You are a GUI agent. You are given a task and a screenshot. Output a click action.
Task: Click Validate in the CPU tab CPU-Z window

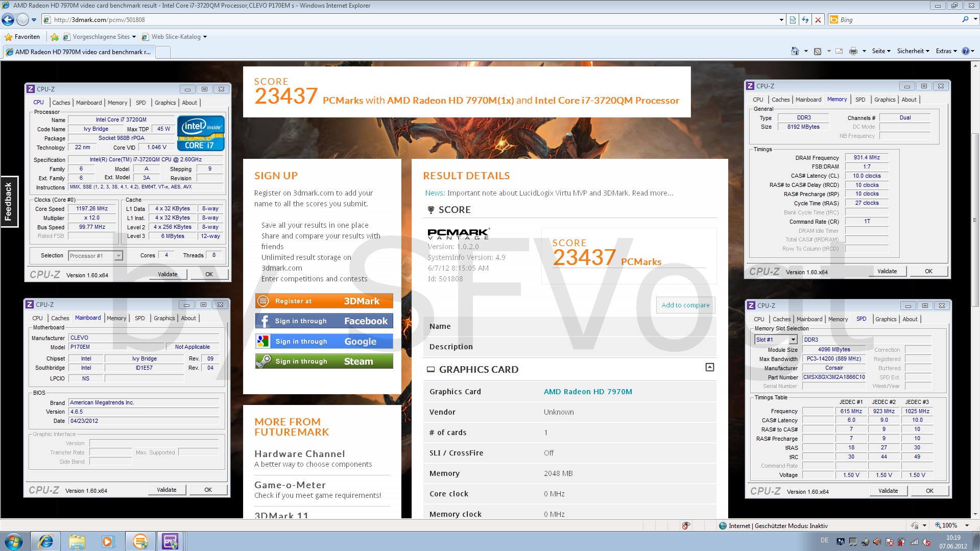pos(168,274)
